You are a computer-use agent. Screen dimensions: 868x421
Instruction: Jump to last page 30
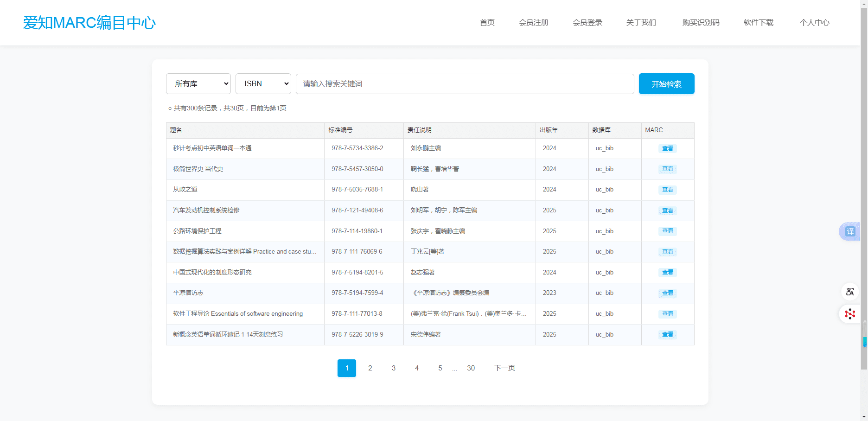471,368
